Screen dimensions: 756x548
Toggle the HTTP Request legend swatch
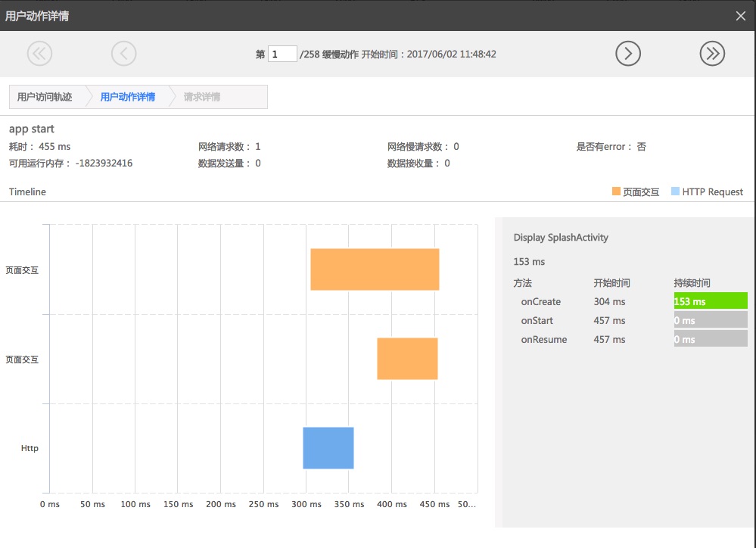coord(675,191)
